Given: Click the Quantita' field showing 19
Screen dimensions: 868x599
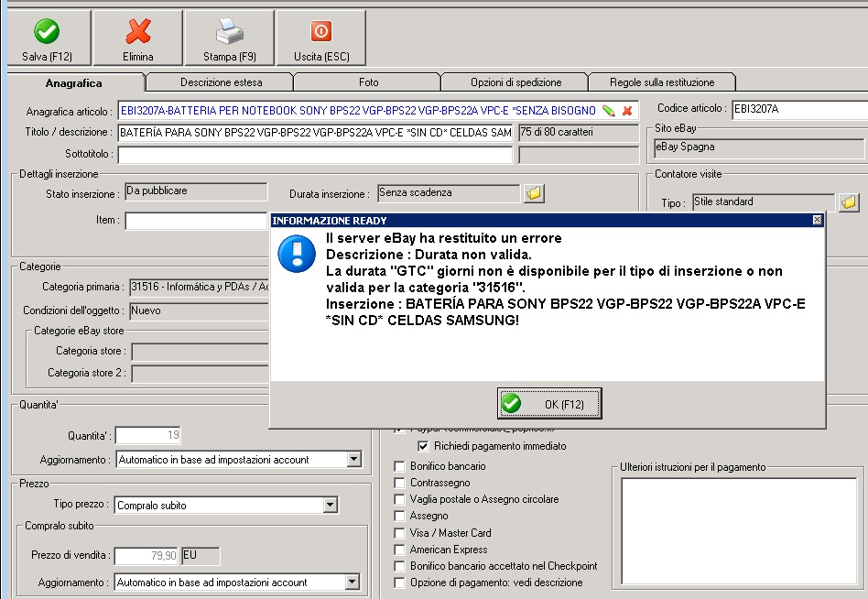Looking at the screenshot, I should pyautogui.click(x=147, y=435).
